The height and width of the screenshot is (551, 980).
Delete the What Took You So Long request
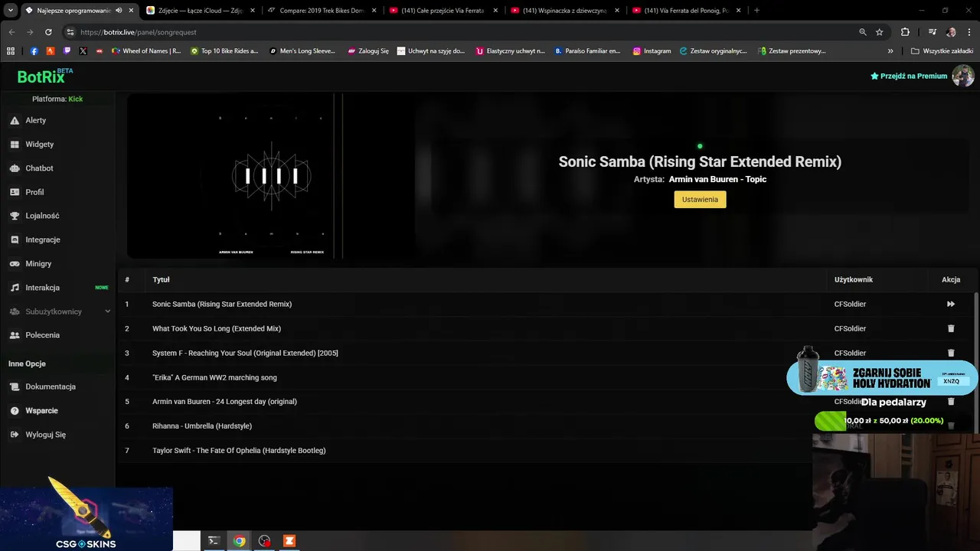tap(951, 328)
